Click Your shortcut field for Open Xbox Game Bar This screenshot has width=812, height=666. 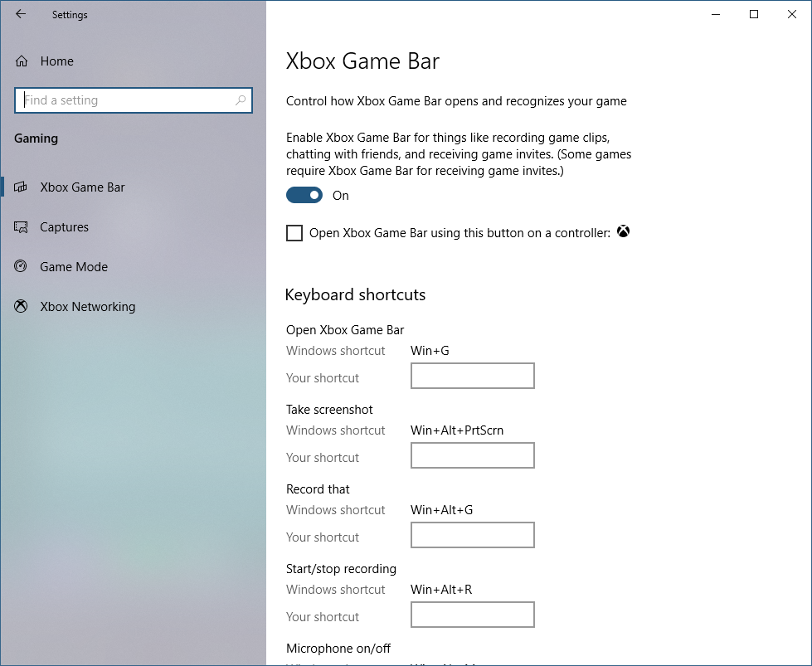472,376
